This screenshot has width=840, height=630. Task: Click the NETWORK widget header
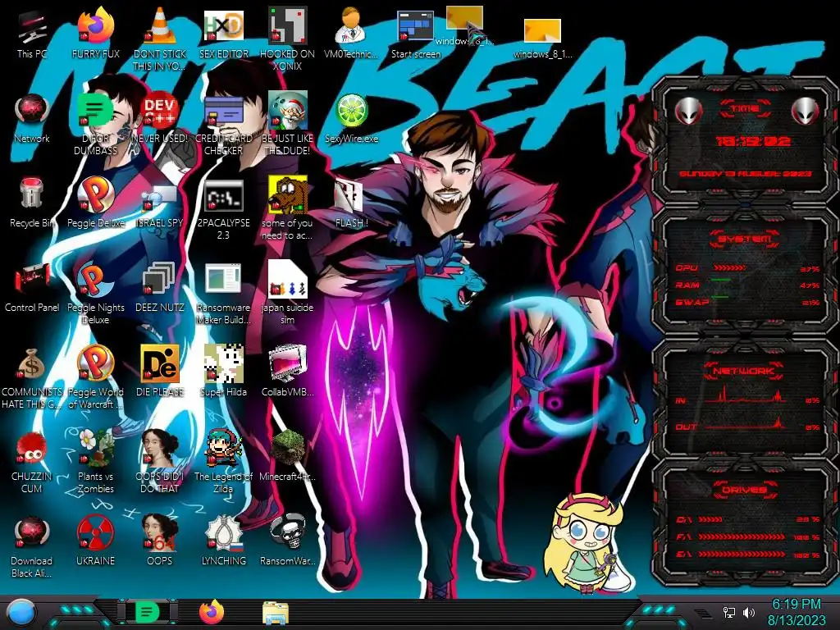[744, 370]
